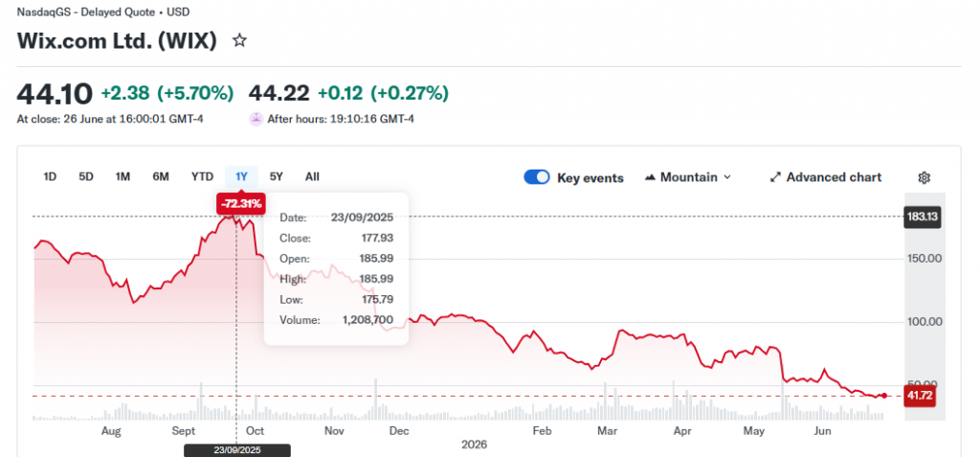980x457 pixels.
Task: Open chart settings gear icon
Action: 924,178
